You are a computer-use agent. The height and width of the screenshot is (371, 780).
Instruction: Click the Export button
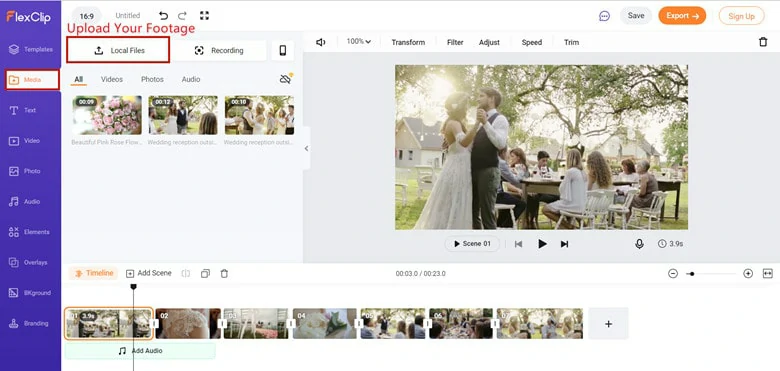click(x=682, y=16)
